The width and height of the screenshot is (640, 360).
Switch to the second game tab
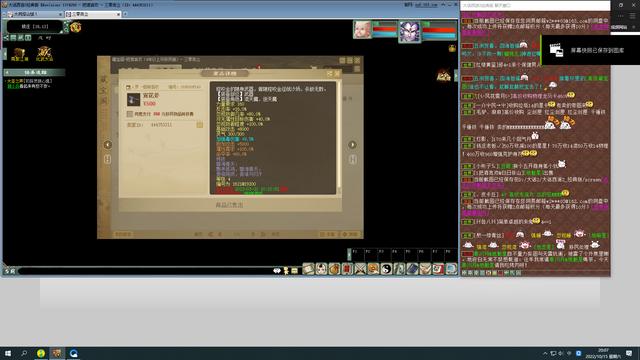[x=93, y=14]
